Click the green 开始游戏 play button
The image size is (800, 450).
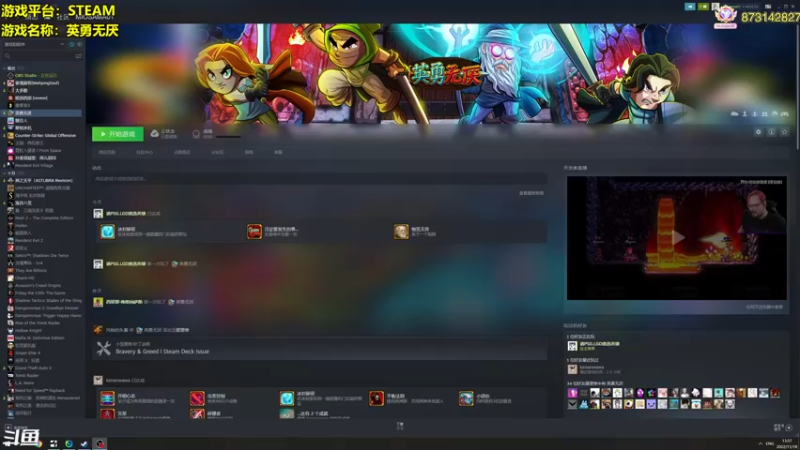117,134
